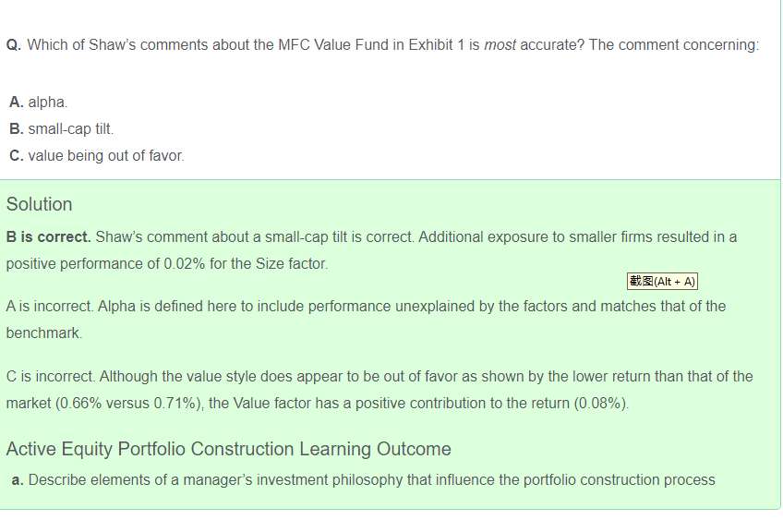Select option C. value being out of favor

97,156
